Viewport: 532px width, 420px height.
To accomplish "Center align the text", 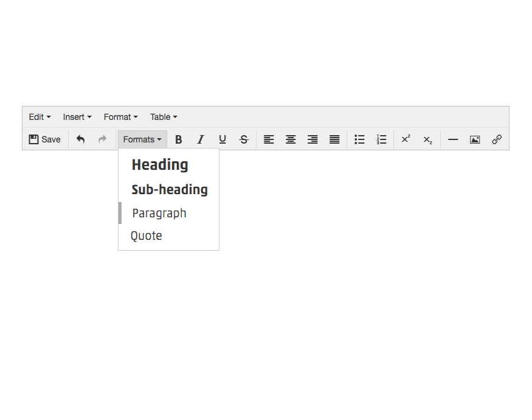I will pyautogui.click(x=291, y=139).
